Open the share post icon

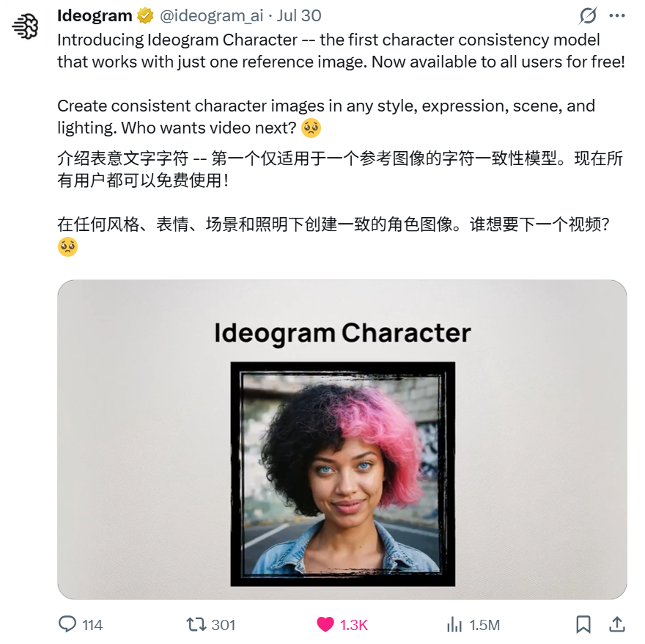(x=617, y=624)
